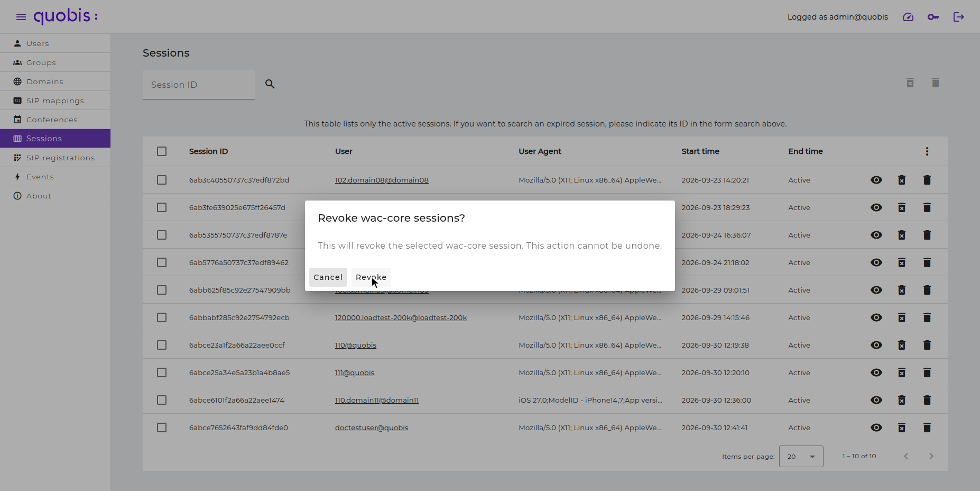Sort by Start time column header
The height and width of the screenshot is (491, 980).
click(700, 151)
